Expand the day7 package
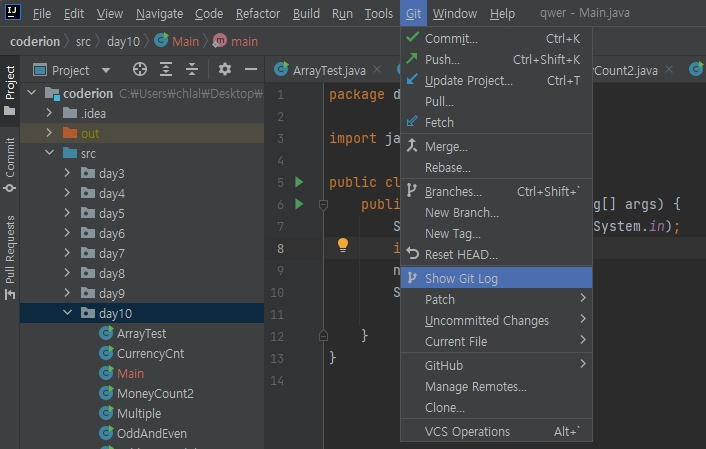 point(67,253)
